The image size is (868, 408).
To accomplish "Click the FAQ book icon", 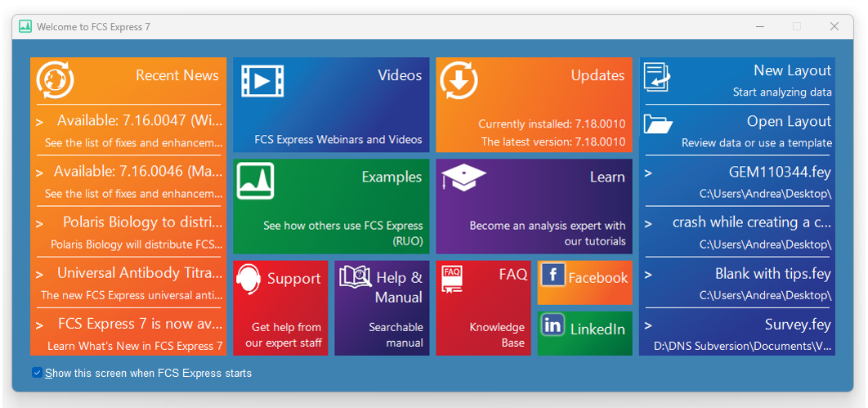I will click(452, 279).
